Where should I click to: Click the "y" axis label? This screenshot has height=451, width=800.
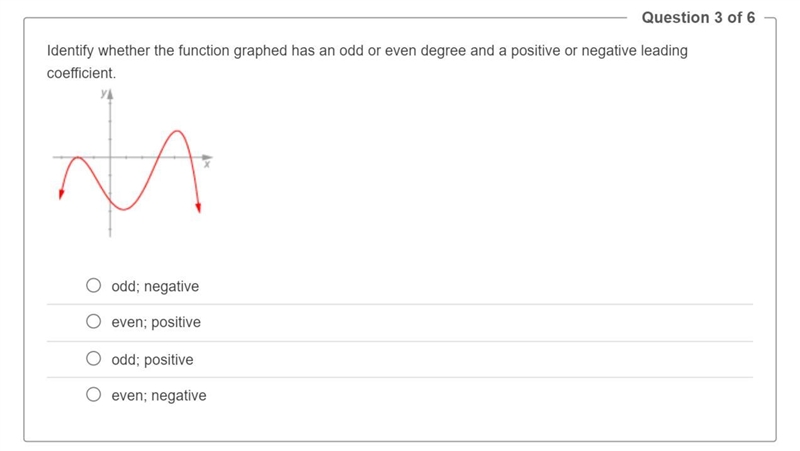(x=104, y=93)
